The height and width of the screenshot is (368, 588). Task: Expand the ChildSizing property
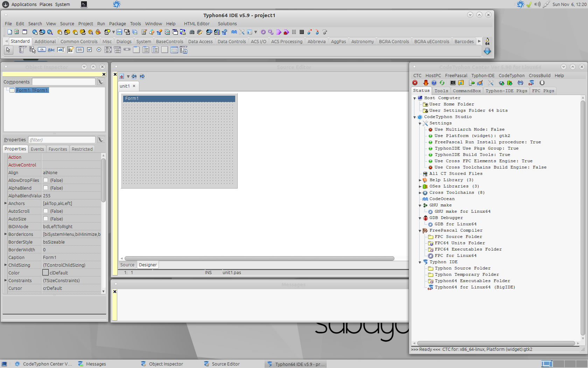[x=6, y=265]
